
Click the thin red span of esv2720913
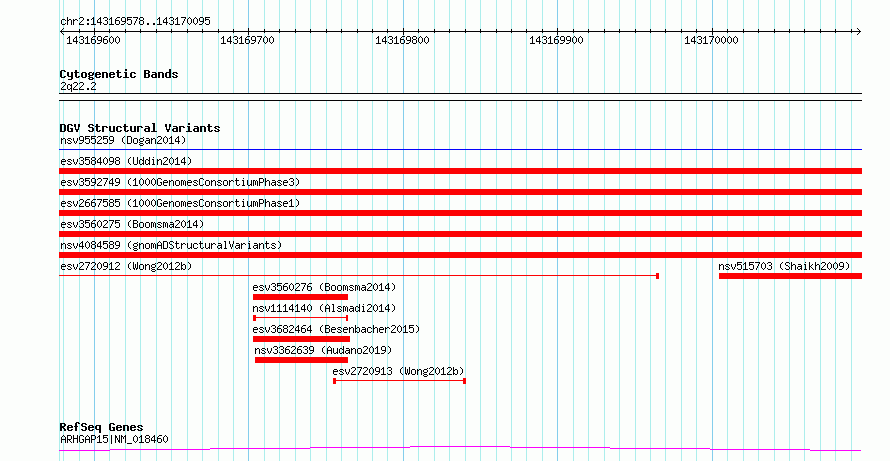click(x=400, y=381)
